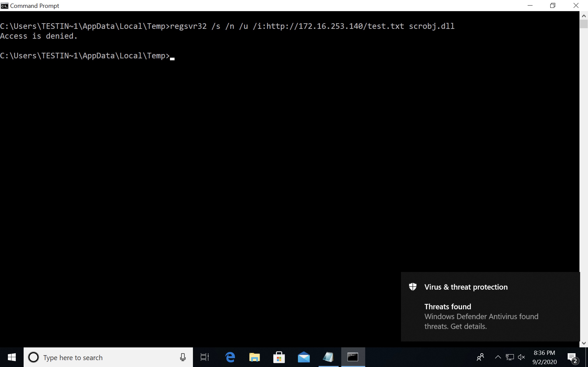
Task: Launch Microsoft Store taskbar icon
Action: (x=279, y=357)
